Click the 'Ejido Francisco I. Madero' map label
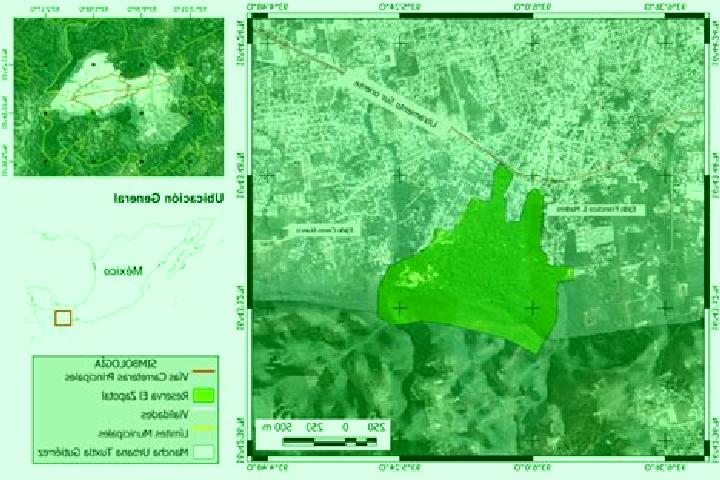The height and width of the screenshot is (480, 720). 596,209
